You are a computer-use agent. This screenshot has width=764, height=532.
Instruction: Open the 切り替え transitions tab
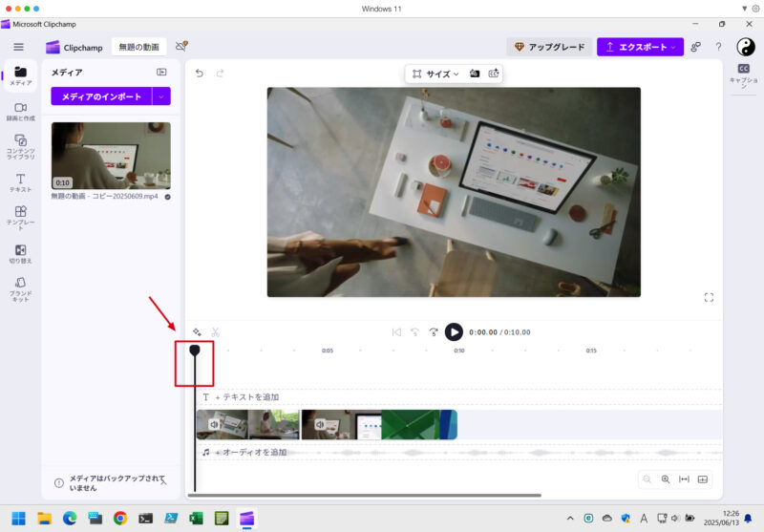tap(20, 254)
